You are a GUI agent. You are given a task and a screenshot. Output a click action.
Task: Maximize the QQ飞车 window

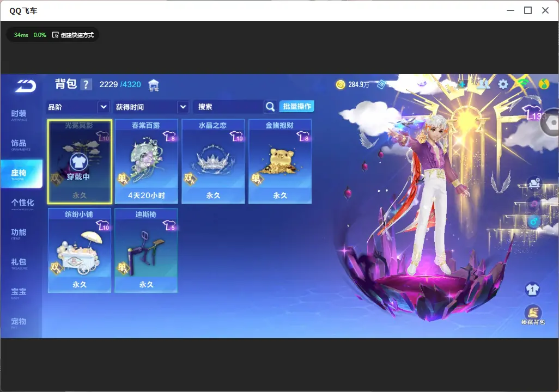tap(528, 11)
